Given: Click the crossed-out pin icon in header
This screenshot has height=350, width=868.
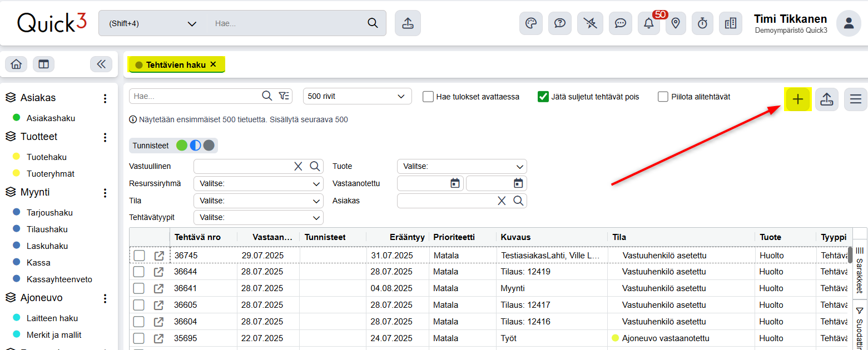Looking at the screenshot, I should pyautogui.click(x=589, y=23).
